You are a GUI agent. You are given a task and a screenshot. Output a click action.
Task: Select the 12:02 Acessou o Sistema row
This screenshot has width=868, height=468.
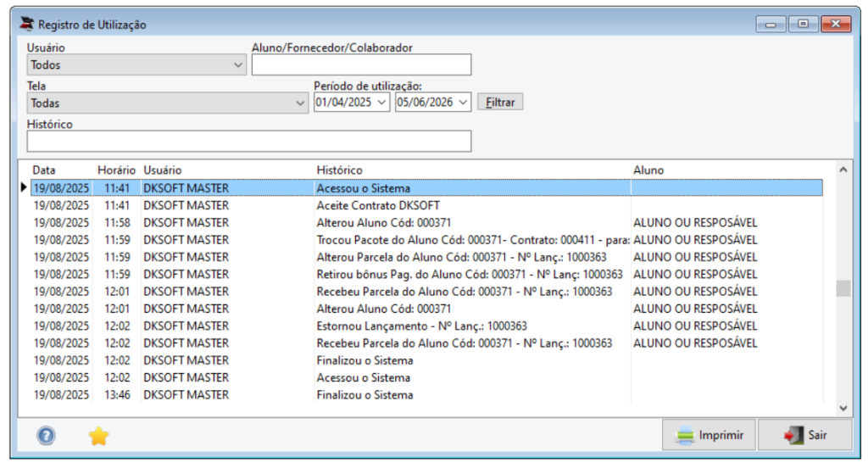[427, 378]
